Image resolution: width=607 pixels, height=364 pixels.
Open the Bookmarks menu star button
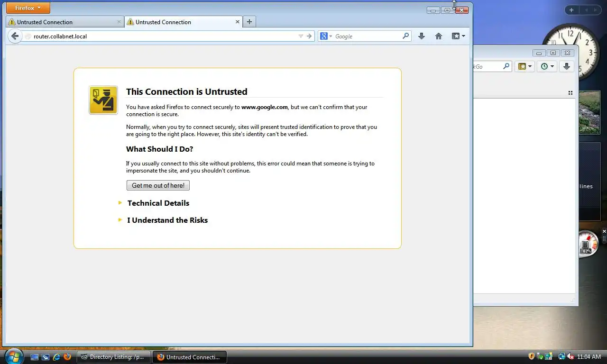tap(458, 36)
